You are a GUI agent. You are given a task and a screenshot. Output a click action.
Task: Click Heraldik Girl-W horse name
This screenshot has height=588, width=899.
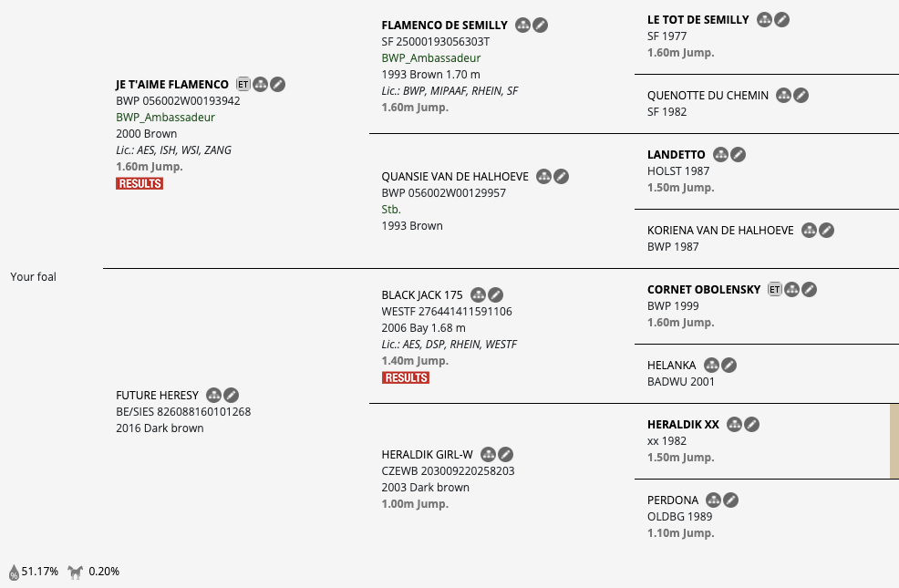427,455
